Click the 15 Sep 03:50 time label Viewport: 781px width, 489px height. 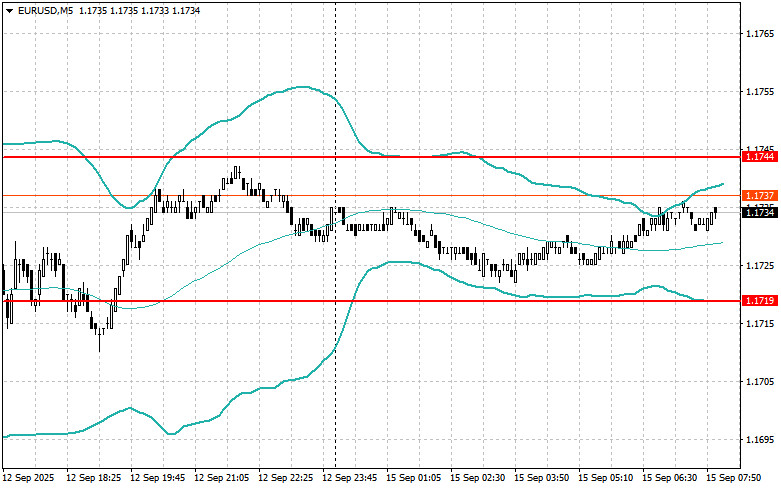coord(541,478)
